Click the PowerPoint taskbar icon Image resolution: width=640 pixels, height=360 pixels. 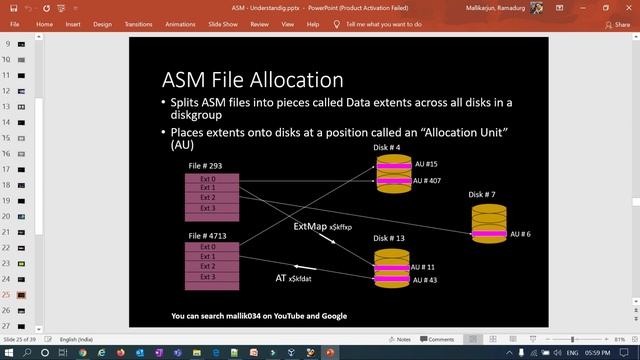pyautogui.click(x=330, y=353)
